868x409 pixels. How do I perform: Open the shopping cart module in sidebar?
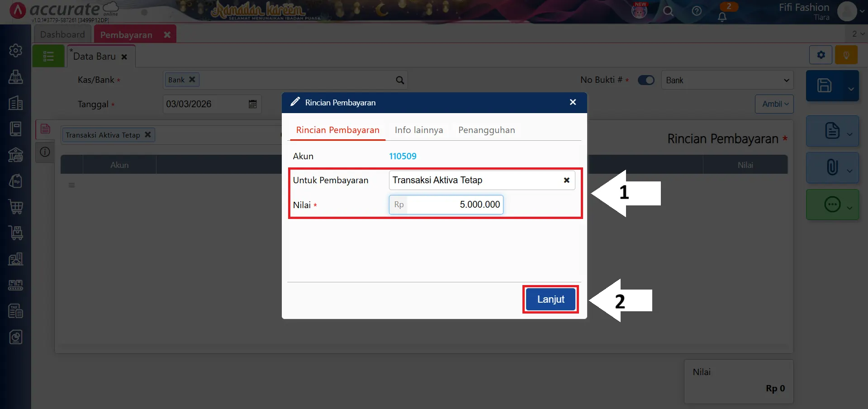click(16, 207)
